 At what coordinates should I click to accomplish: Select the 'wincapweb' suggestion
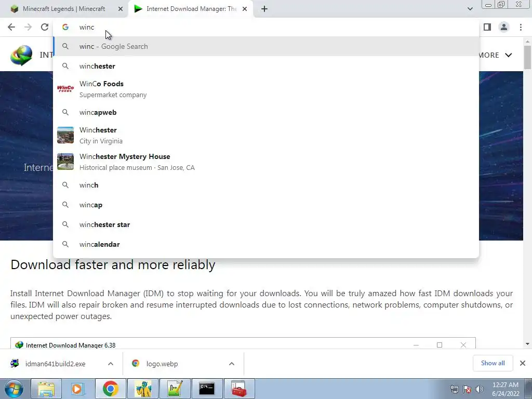pyautogui.click(x=266, y=112)
